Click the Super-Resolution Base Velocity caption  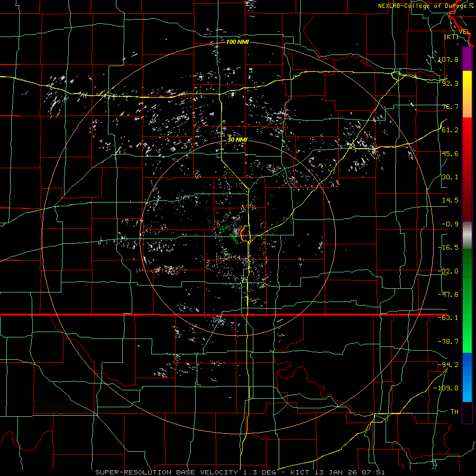[x=240, y=472]
